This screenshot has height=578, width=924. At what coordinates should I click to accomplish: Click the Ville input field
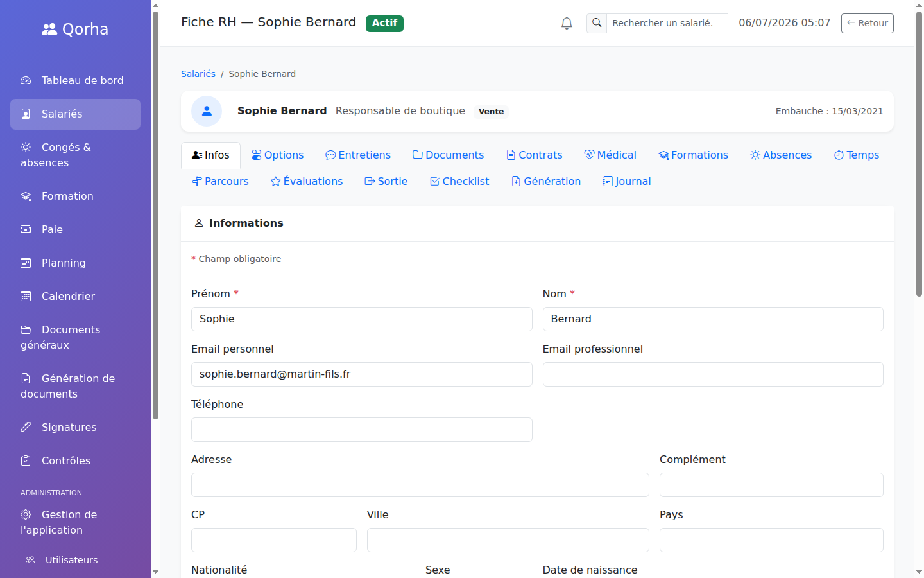pyautogui.click(x=508, y=540)
